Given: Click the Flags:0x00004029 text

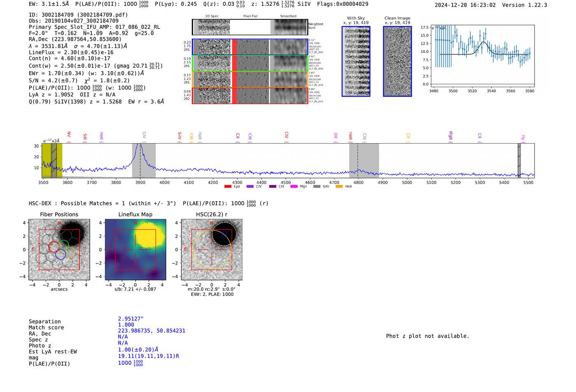Looking at the screenshot, I should click(343, 4).
